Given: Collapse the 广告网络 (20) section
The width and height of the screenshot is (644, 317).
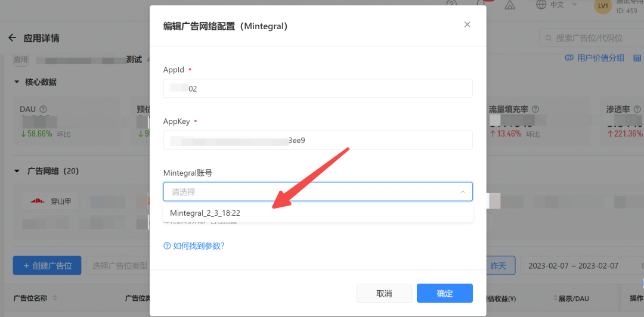Looking at the screenshot, I should point(17,170).
